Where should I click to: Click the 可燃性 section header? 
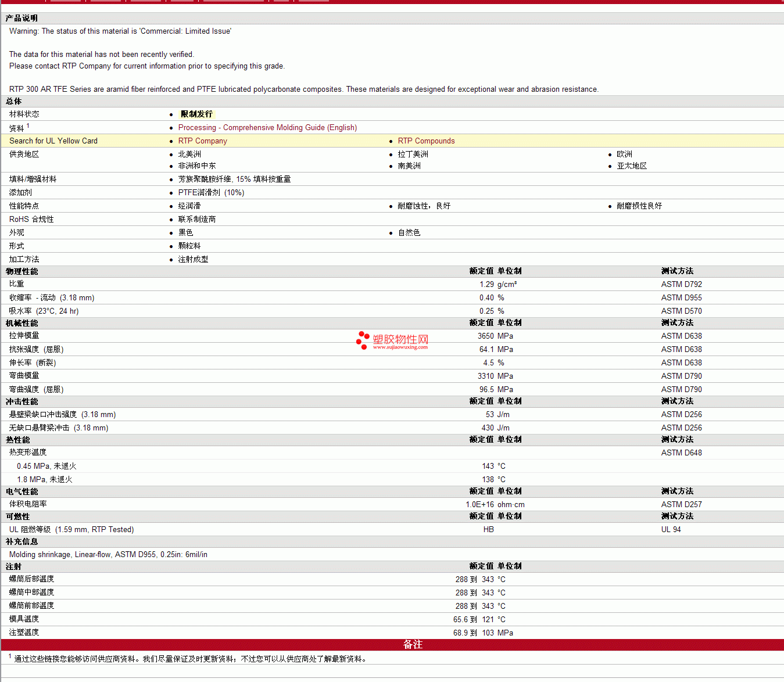(17, 516)
